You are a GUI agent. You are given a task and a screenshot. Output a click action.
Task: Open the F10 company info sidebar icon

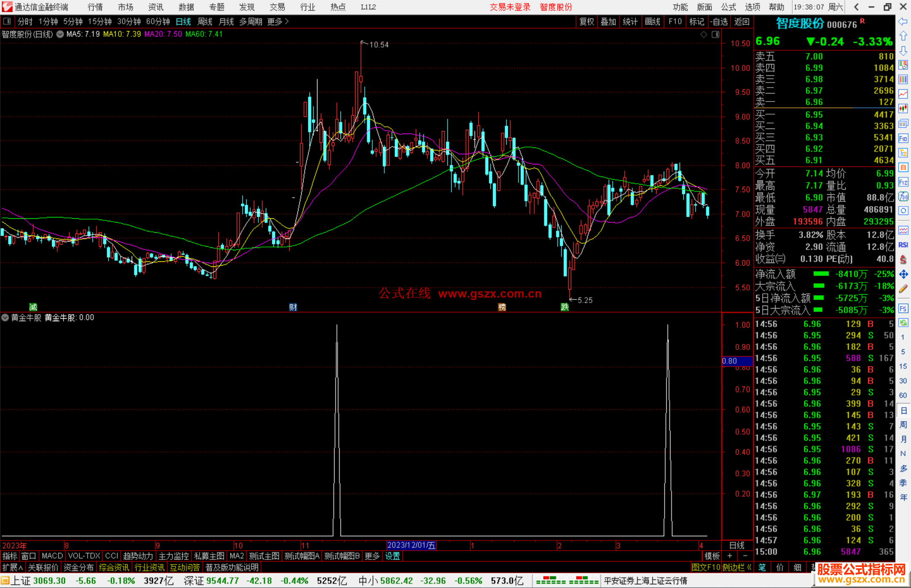pyautogui.click(x=903, y=138)
